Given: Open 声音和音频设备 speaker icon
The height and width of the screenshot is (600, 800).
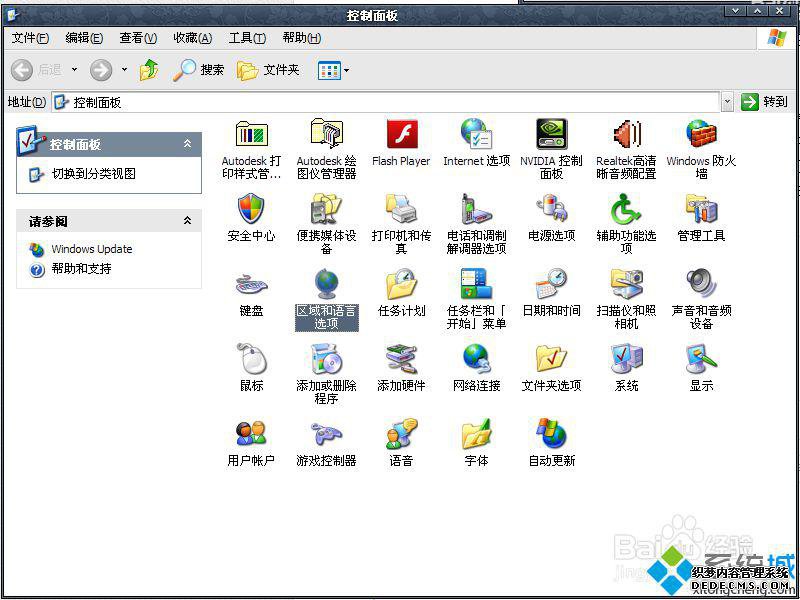Looking at the screenshot, I should 701,285.
